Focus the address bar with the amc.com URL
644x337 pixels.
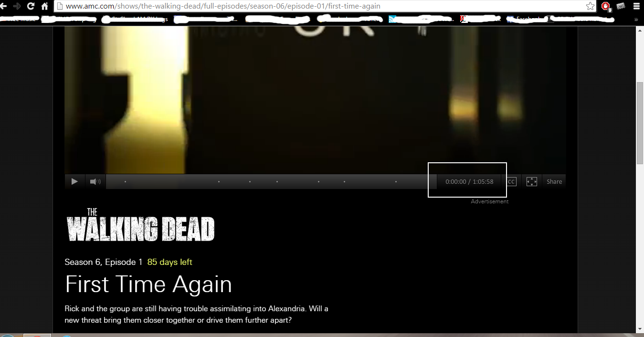point(325,6)
